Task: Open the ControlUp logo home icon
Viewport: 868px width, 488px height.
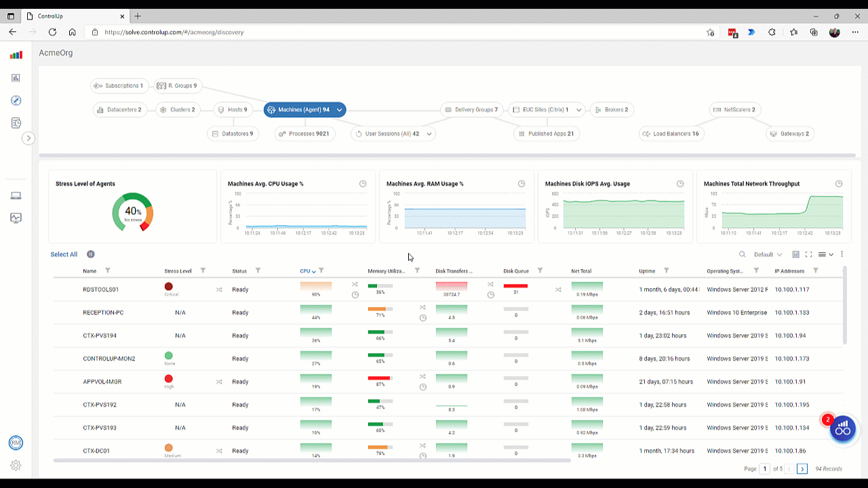Action: coord(16,55)
